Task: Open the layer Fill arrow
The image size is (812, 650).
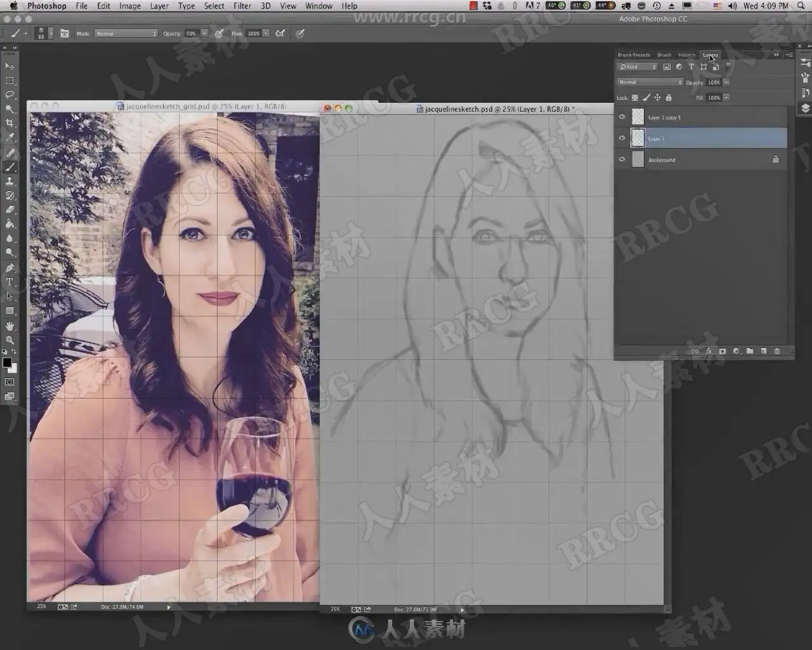Action: click(726, 98)
